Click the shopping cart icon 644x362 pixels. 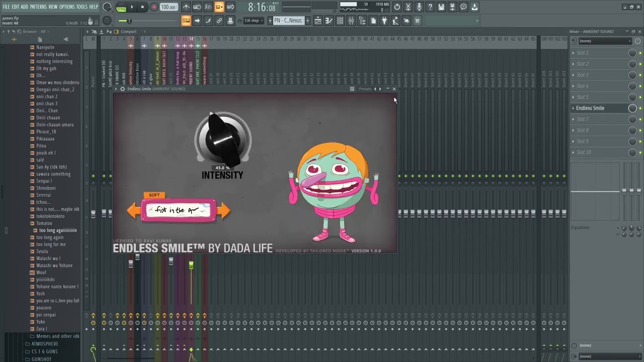tap(418, 21)
